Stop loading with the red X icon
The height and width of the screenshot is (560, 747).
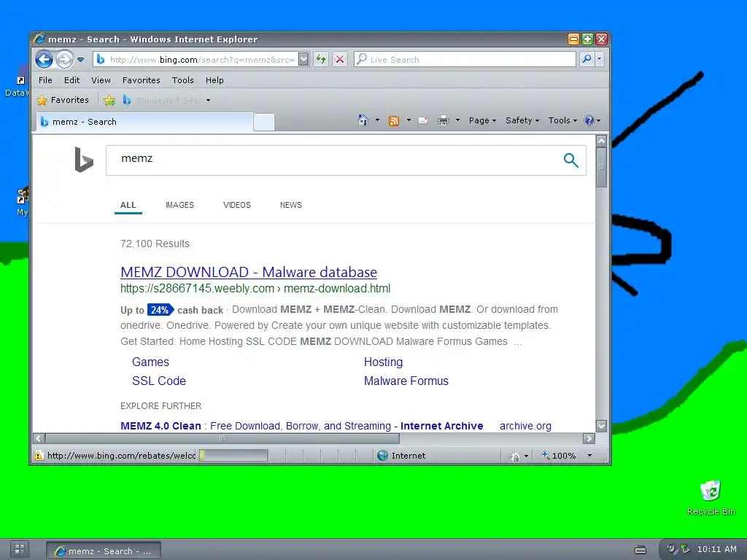tap(340, 60)
